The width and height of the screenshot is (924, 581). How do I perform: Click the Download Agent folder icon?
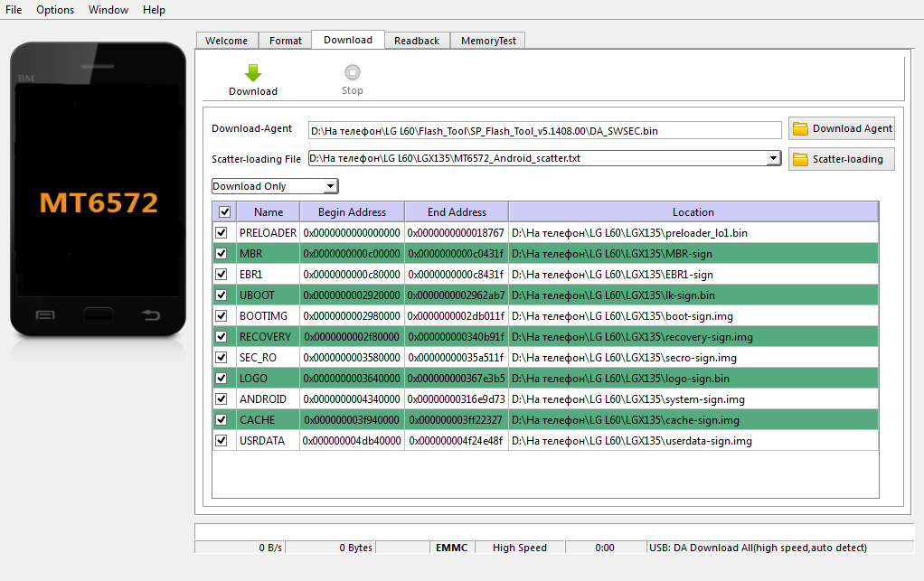point(800,128)
